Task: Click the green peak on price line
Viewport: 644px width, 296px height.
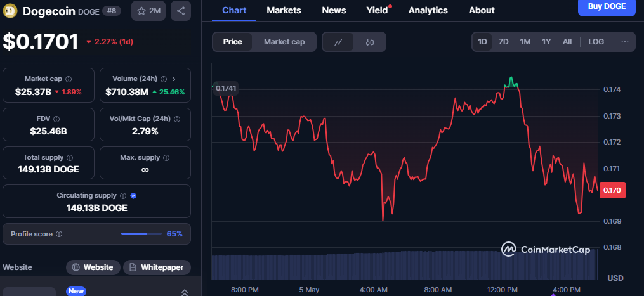Action: point(511,82)
